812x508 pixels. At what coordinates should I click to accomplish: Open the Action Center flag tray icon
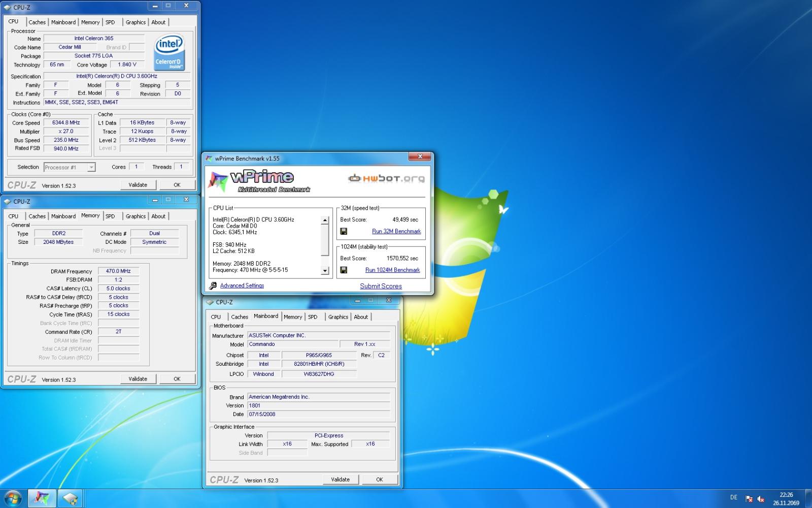coord(749,499)
